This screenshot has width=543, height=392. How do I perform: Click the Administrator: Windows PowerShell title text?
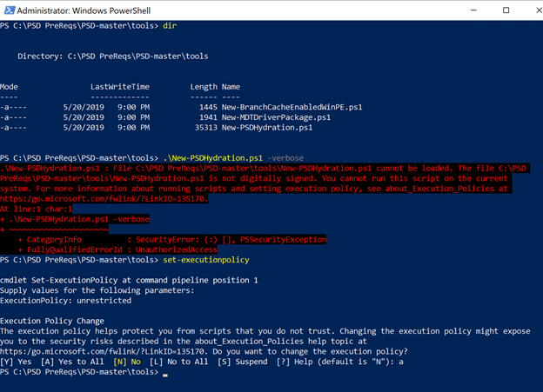(84, 10)
